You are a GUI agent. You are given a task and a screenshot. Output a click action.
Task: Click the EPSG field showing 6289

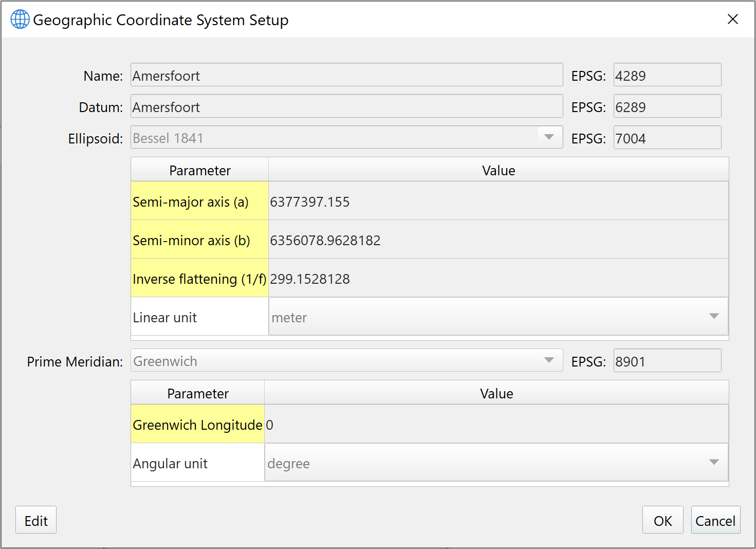667,106
